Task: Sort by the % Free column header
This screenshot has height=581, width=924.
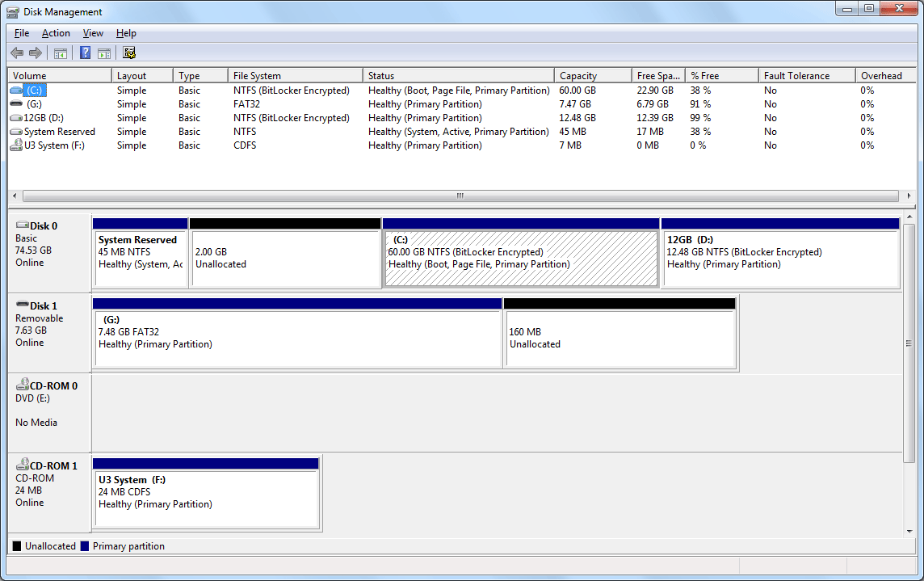Action: pyautogui.click(x=722, y=75)
